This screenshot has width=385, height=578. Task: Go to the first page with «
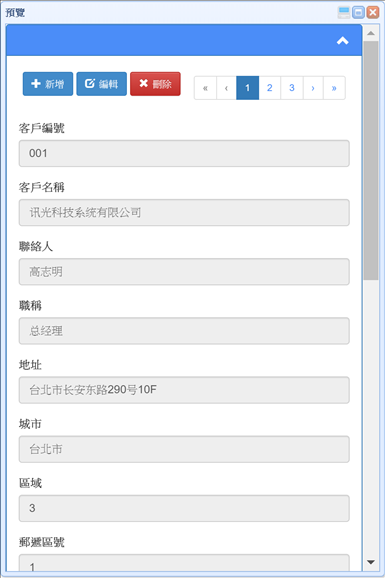click(205, 88)
